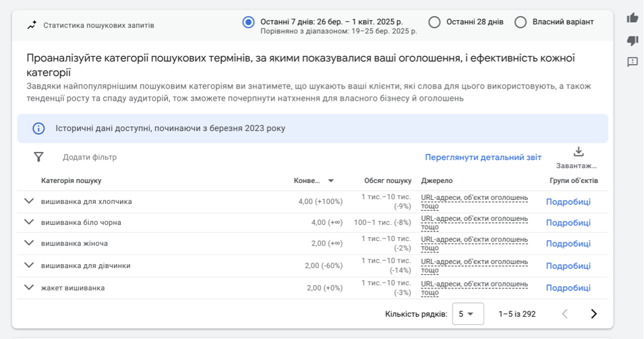Expand 'вишиванка жіноча' row
The image size is (644, 339).
point(29,242)
